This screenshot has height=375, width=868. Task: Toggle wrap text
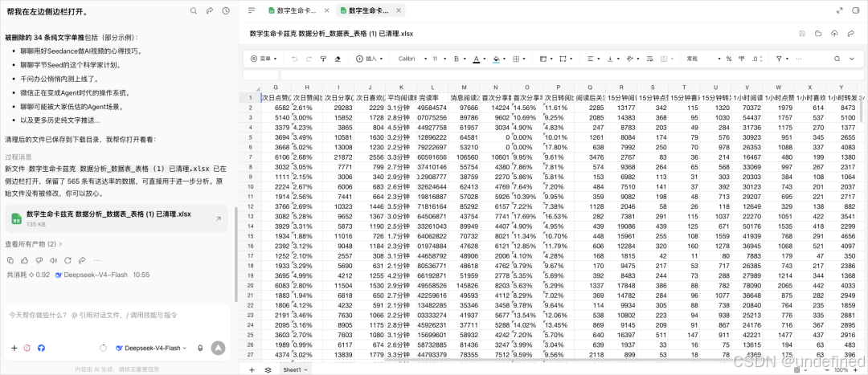[x=649, y=59]
